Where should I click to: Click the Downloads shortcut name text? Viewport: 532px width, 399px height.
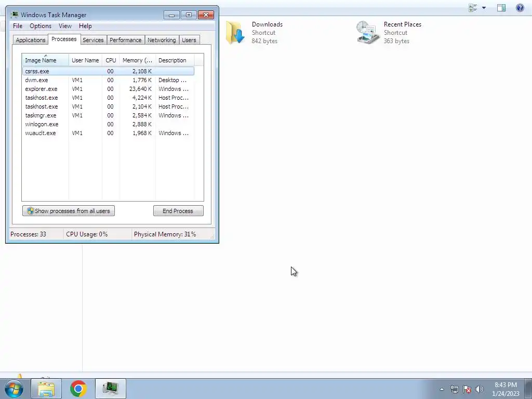pos(267,24)
